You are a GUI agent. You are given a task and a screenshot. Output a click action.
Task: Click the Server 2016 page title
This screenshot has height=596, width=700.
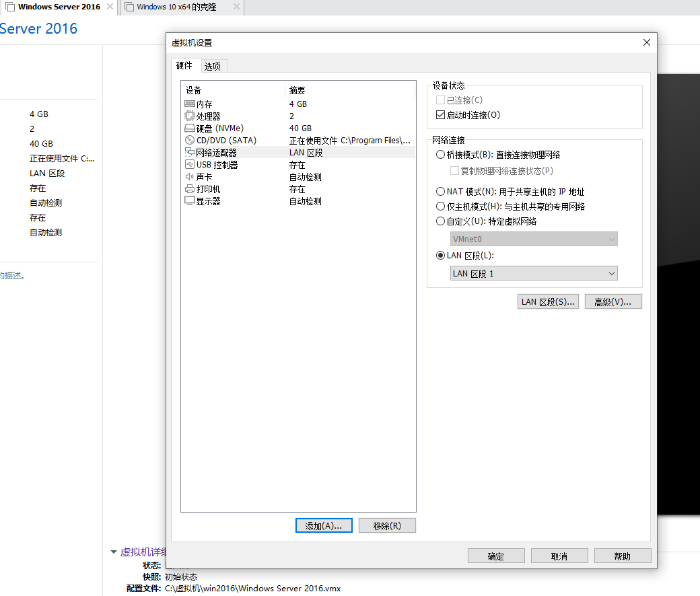tap(38, 28)
